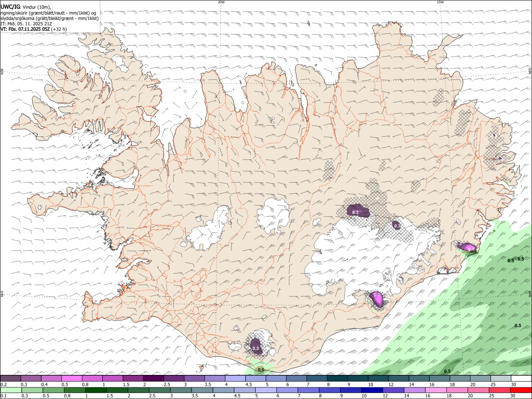Pick the green 0.5 swatch in bottom legend row
532x399 pixels.
[x=54, y=390]
